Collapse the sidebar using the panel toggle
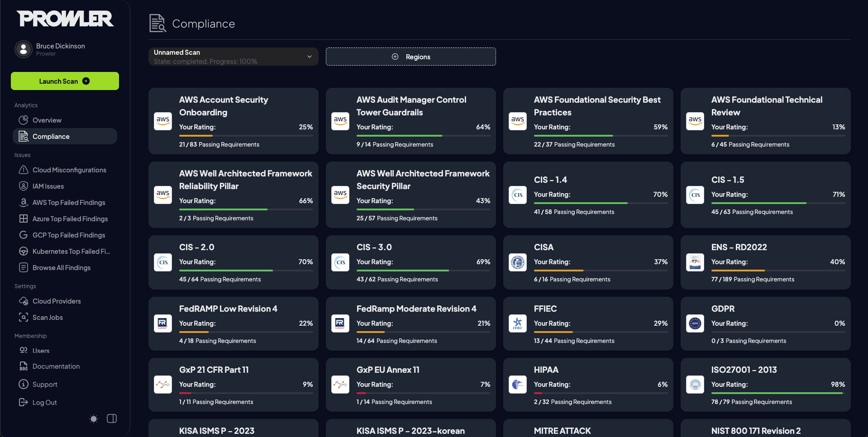The height and width of the screenshot is (437, 868). pyautogui.click(x=112, y=418)
